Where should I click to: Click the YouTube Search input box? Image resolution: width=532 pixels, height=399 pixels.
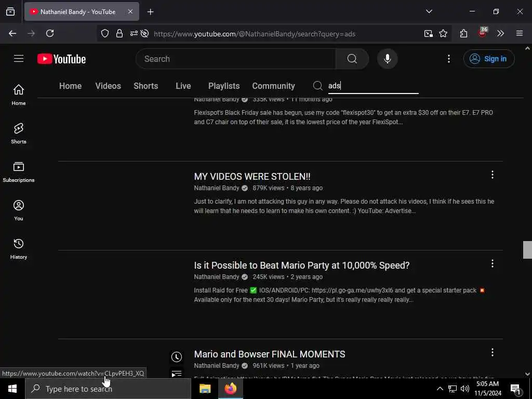click(x=236, y=59)
